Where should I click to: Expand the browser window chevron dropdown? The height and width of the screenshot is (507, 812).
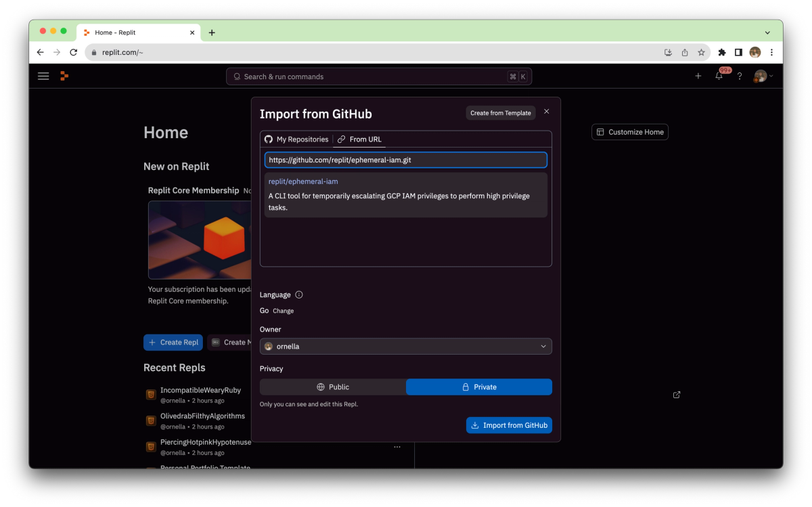point(767,32)
